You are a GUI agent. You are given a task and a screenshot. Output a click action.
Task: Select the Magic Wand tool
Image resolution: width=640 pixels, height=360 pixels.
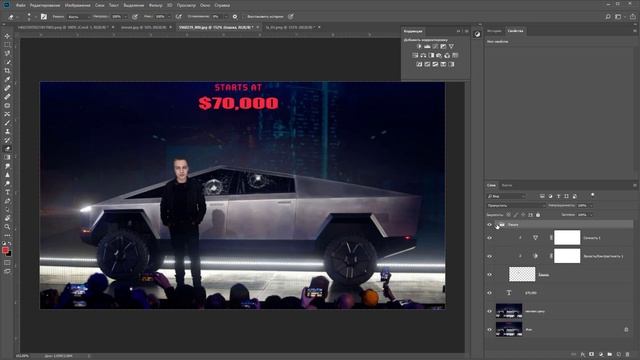[x=7, y=62]
